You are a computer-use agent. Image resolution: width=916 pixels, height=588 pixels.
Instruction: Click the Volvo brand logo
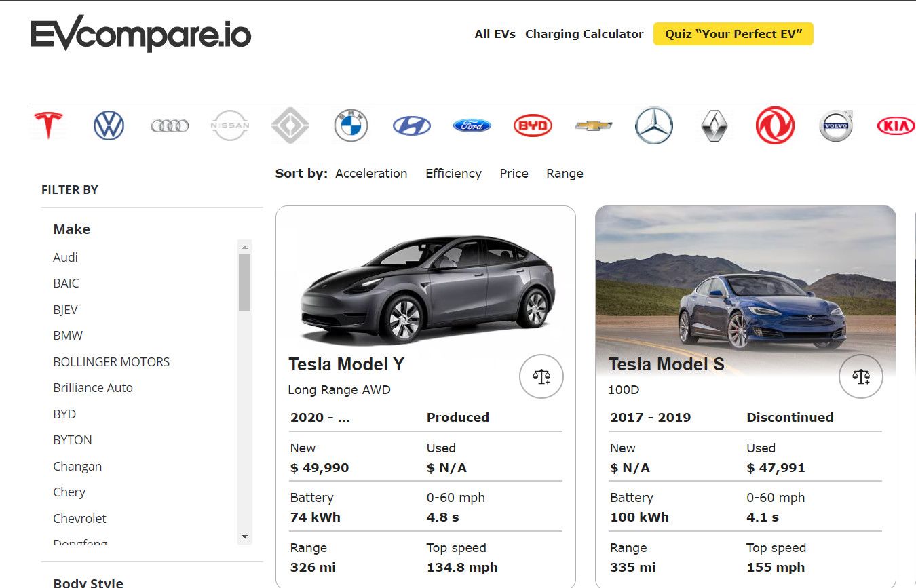pos(835,125)
